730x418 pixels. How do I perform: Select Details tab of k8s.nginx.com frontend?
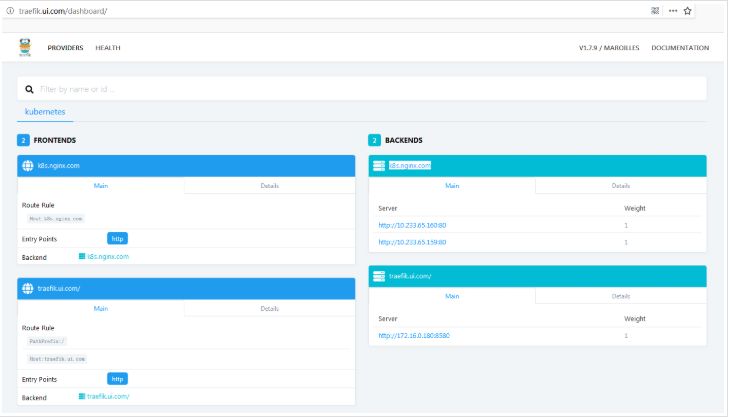270,186
